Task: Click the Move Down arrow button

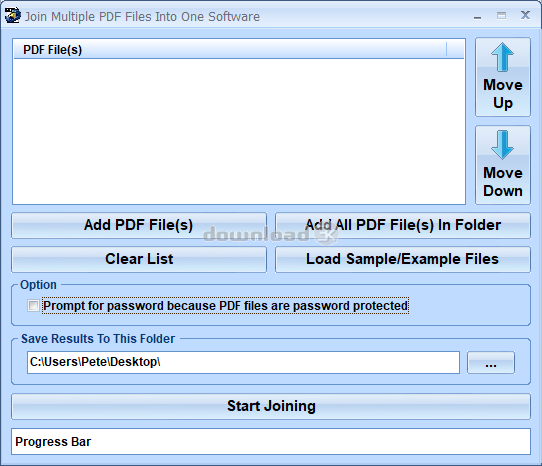Action: pyautogui.click(x=503, y=165)
